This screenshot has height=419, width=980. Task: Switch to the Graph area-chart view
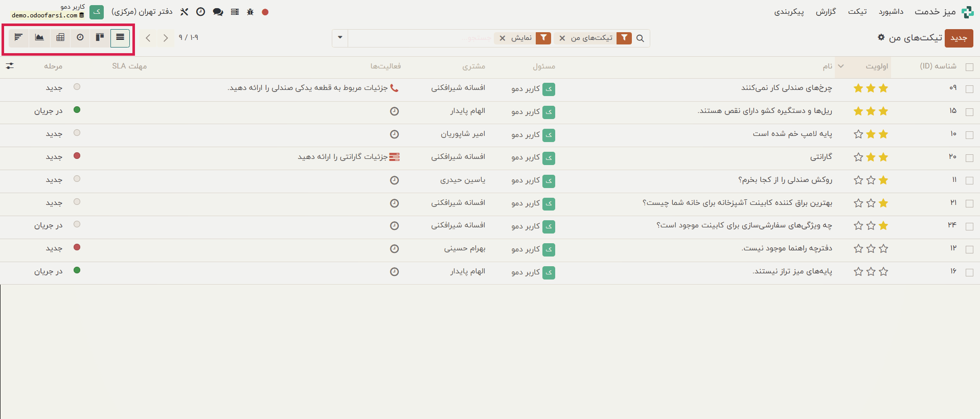coord(39,37)
